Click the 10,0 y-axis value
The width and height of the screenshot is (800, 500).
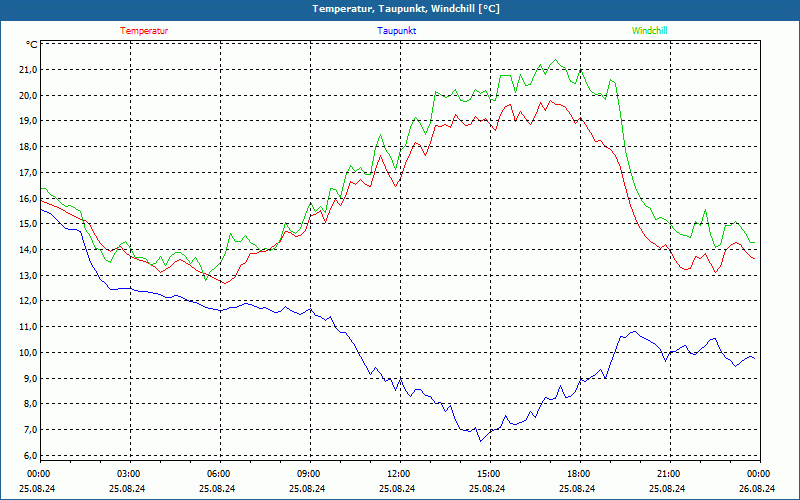[x=29, y=353]
